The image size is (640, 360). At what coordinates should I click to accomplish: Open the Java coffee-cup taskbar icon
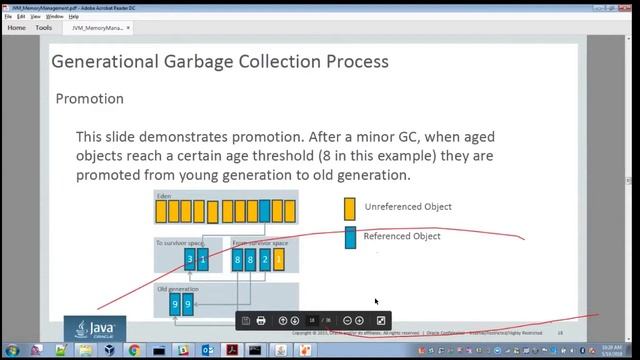coord(280,350)
